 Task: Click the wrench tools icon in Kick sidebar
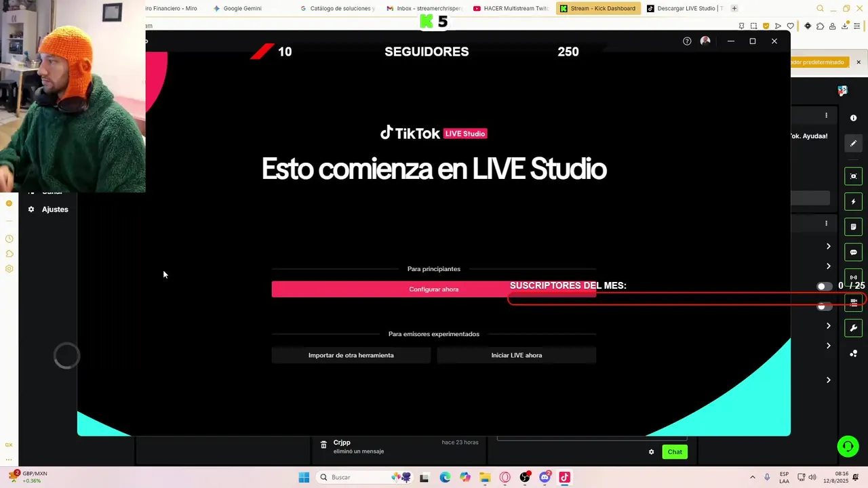pyautogui.click(x=854, y=328)
